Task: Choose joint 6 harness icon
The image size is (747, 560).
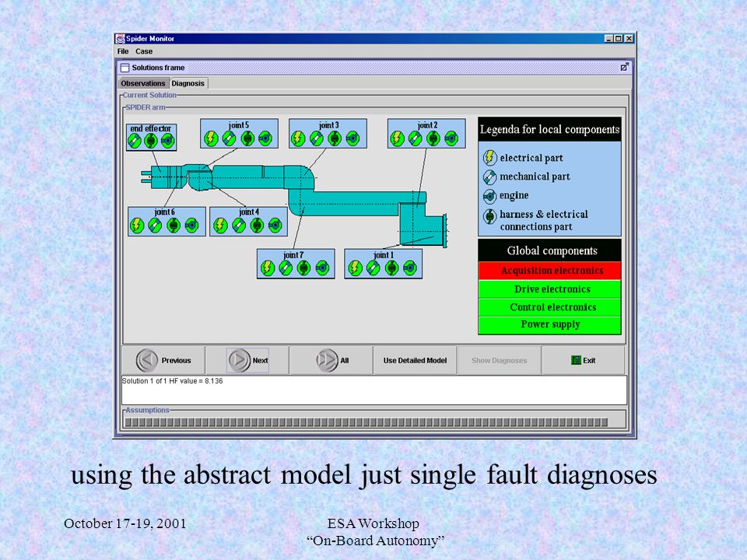Action: tap(174, 226)
